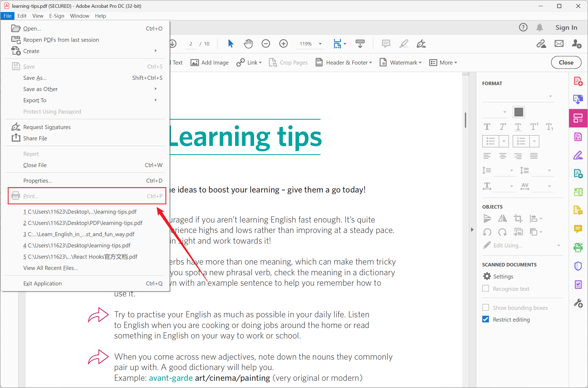The width and height of the screenshot is (588, 388).
Task: Enable Show bounding boxes checkbox
Action: click(485, 307)
